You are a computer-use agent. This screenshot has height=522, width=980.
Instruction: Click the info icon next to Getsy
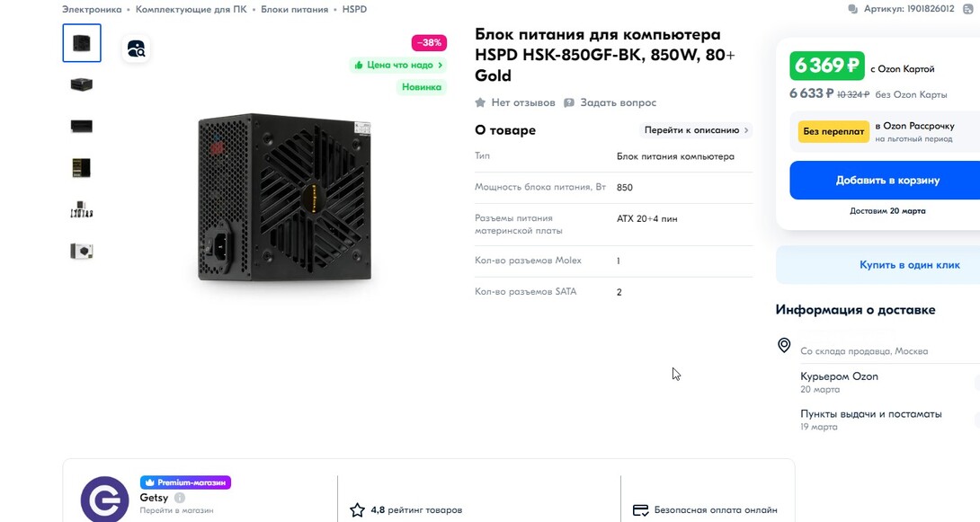pos(180,498)
